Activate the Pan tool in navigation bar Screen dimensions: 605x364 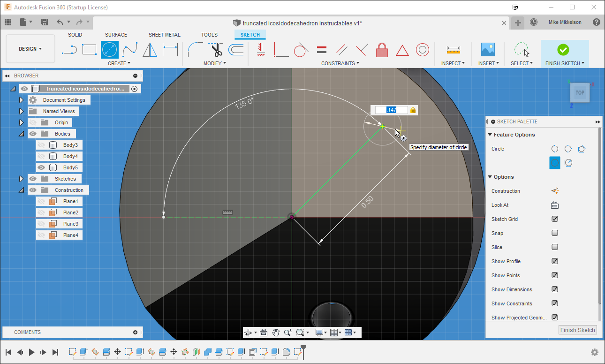(276, 332)
